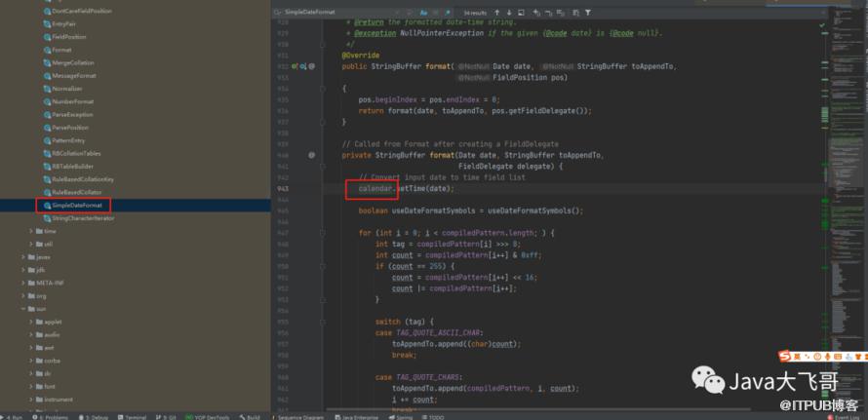
Task: Click the calendar variable at line 943
Action: 375,188
